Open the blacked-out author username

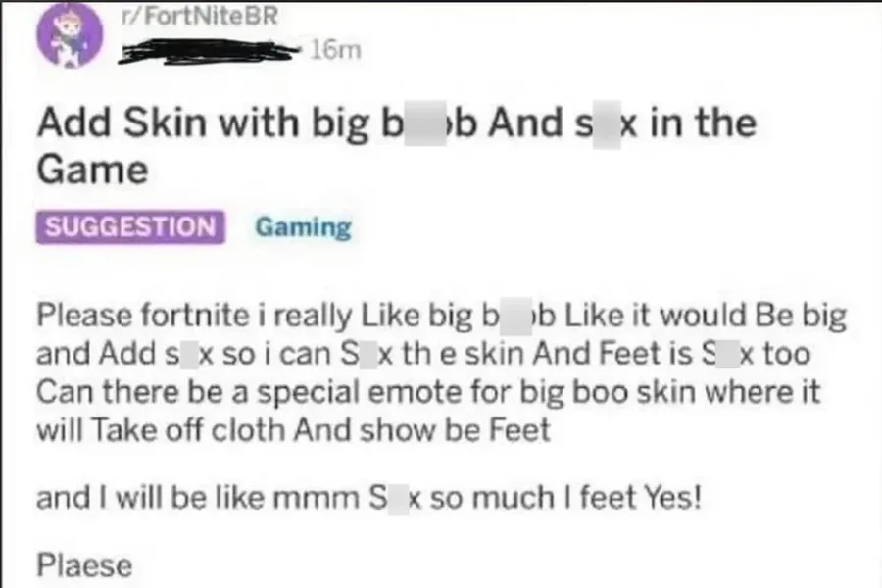coord(211,50)
